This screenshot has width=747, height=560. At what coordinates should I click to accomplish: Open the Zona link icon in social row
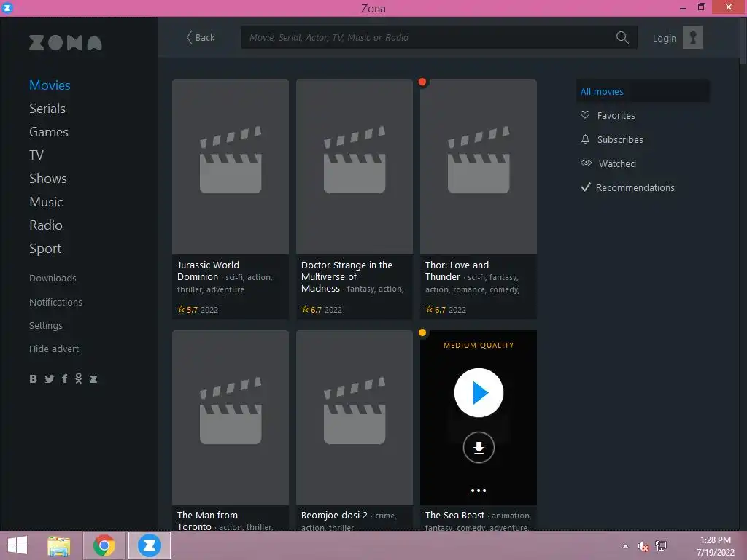[93, 379]
